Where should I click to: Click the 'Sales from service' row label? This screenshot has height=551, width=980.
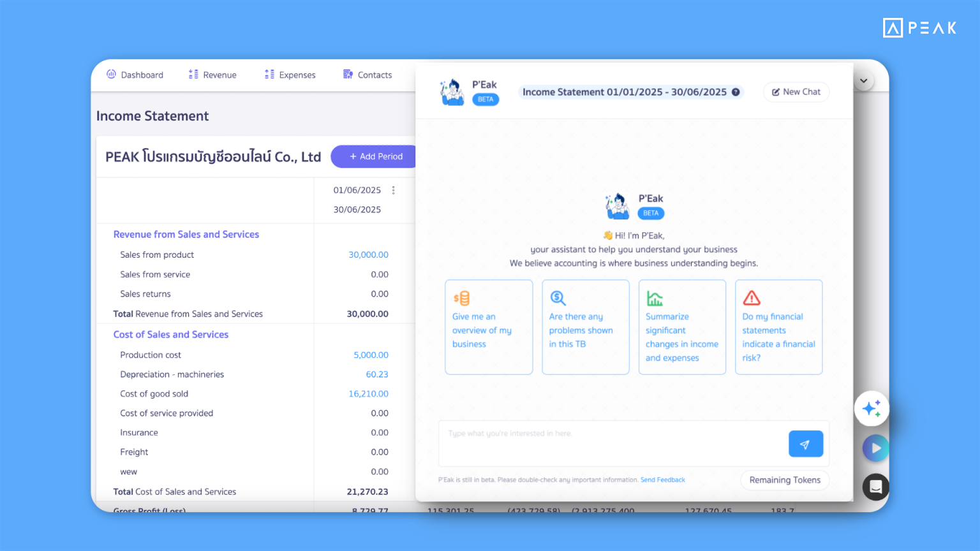pyautogui.click(x=155, y=274)
